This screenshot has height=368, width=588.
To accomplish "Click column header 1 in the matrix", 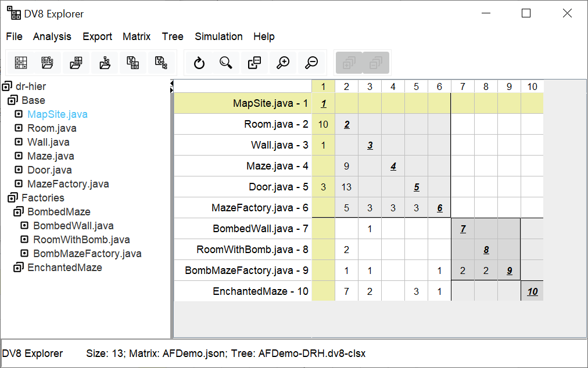I will [x=323, y=86].
